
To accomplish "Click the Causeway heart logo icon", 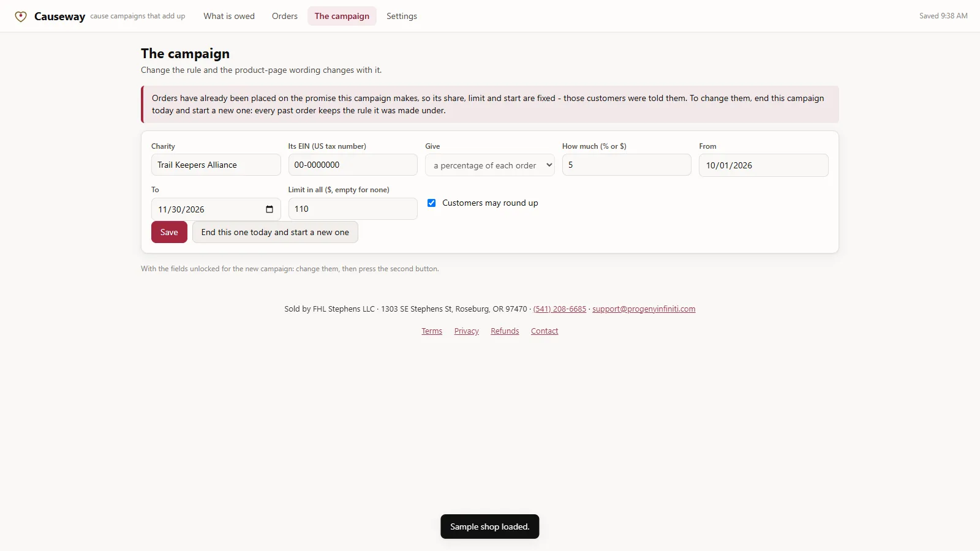I will click(21, 17).
